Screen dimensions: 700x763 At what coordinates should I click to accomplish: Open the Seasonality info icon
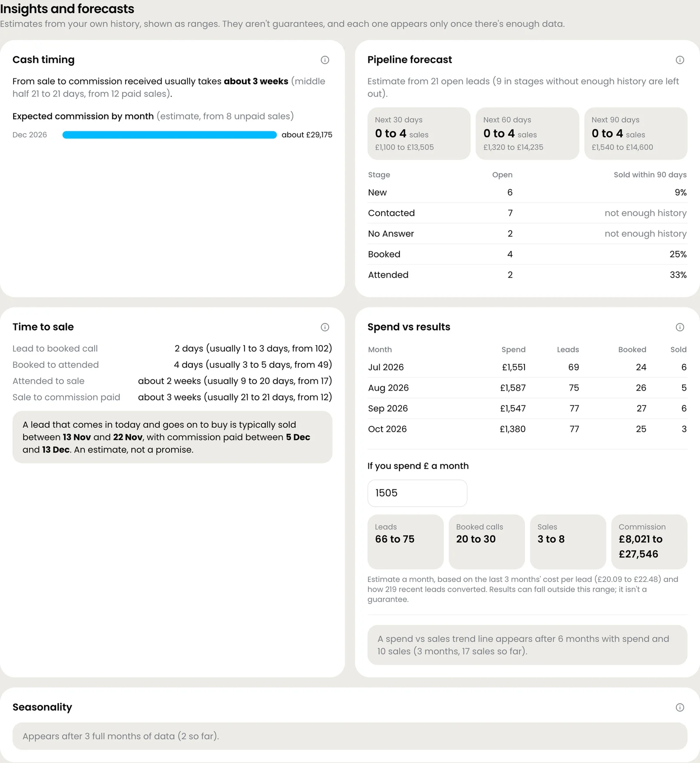[x=679, y=707]
